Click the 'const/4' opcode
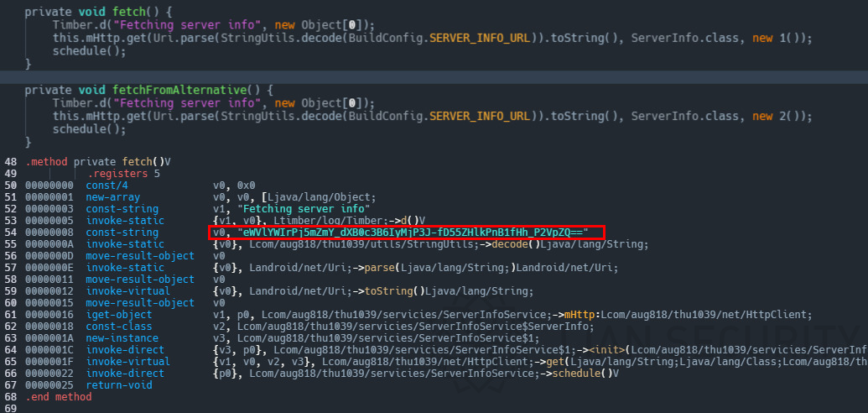868x413 pixels. click(107, 186)
